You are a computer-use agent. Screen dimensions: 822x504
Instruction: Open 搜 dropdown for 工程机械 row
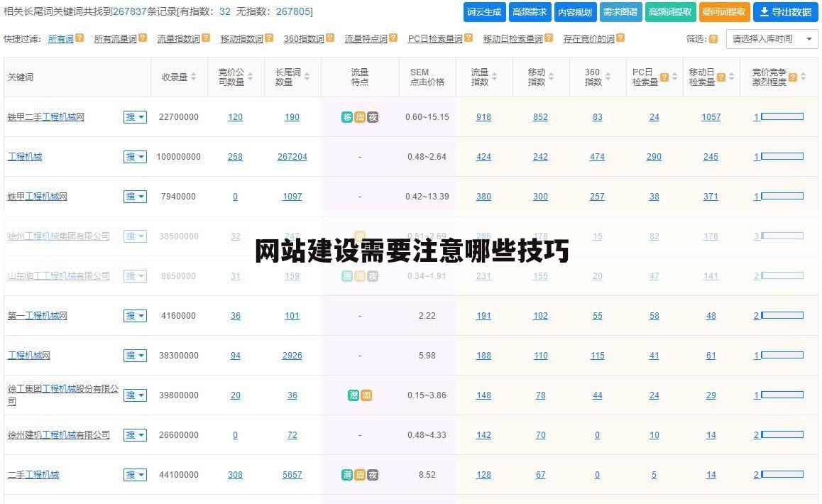(x=135, y=157)
